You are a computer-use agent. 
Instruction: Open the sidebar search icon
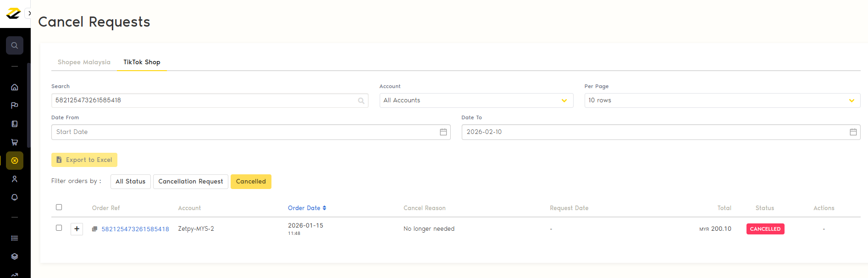tap(15, 45)
